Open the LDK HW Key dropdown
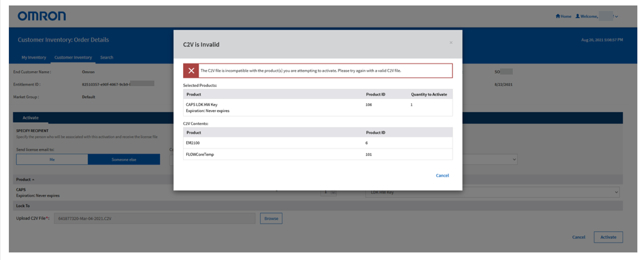Viewport: 644px width, 260px height. 492,192
